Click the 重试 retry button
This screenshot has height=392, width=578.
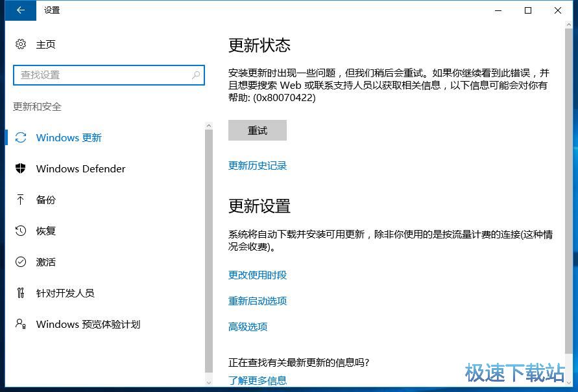258,130
